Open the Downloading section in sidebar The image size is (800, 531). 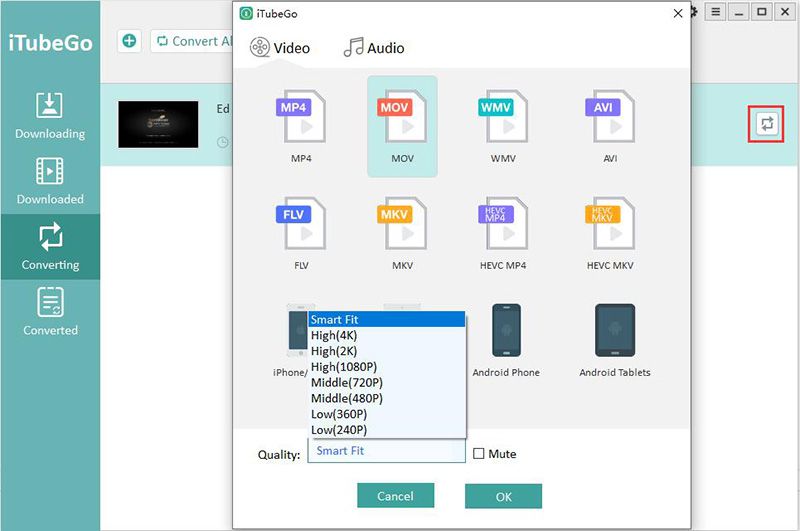click(x=50, y=116)
